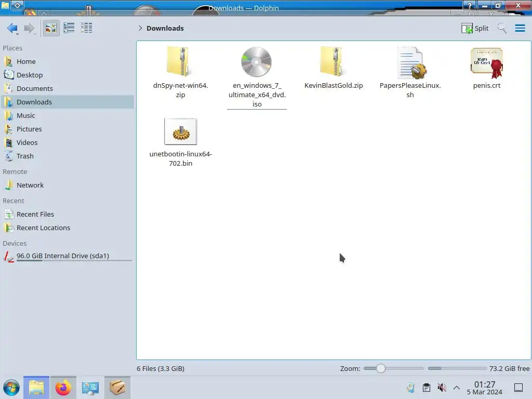Screen dimensions: 532x399
Task: Open Videos in Places panel
Action: pos(68,143)
